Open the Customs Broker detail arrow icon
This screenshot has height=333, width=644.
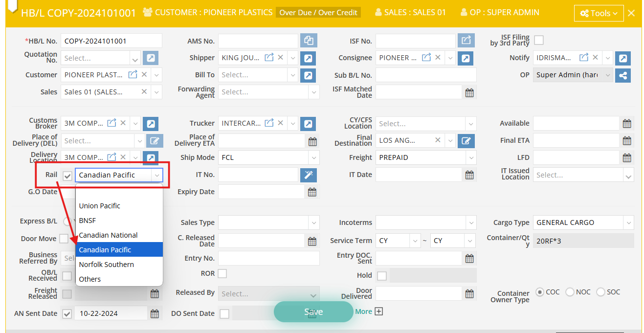click(x=151, y=124)
